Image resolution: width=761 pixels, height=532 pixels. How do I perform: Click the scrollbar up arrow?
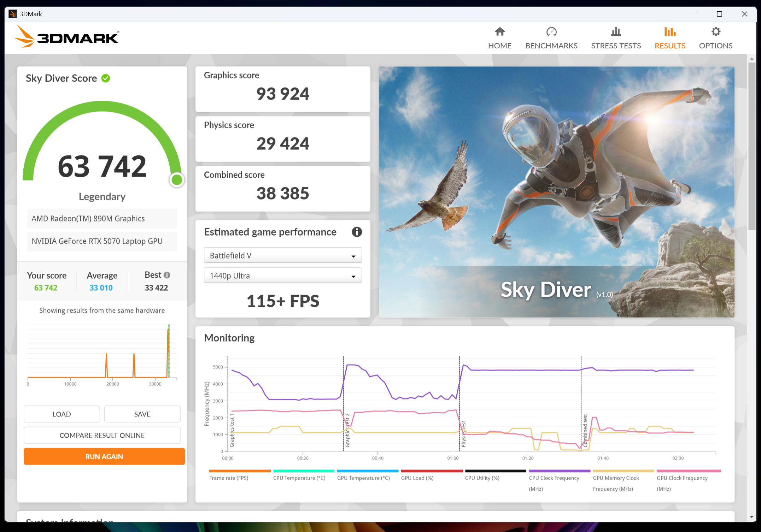coord(751,58)
